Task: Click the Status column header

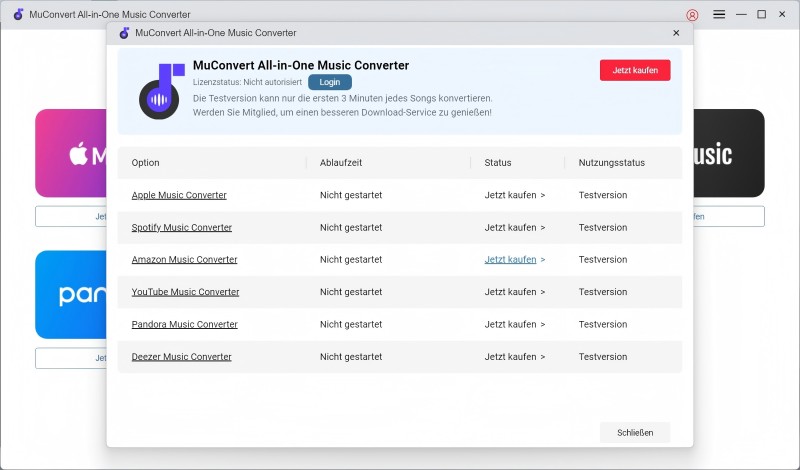Action: click(x=498, y=163)
